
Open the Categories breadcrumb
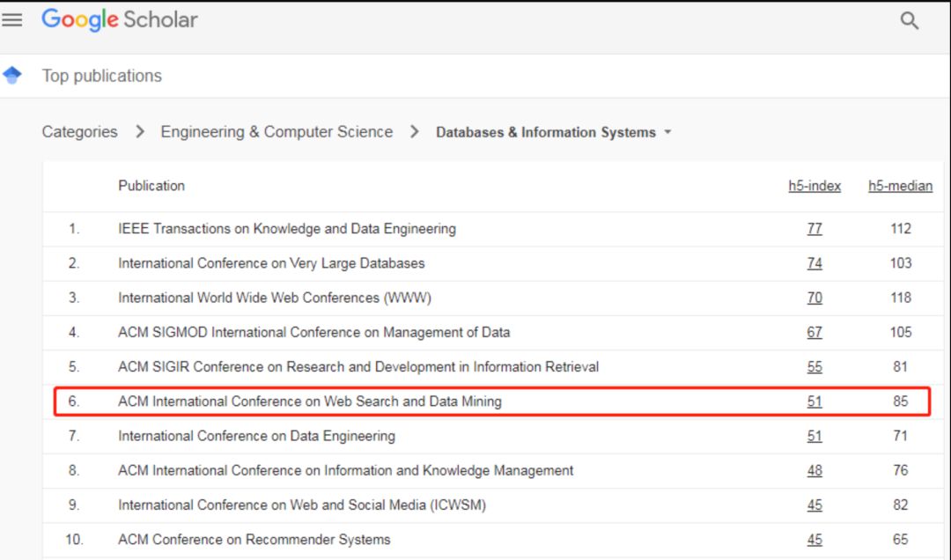[x=79, y=132]
